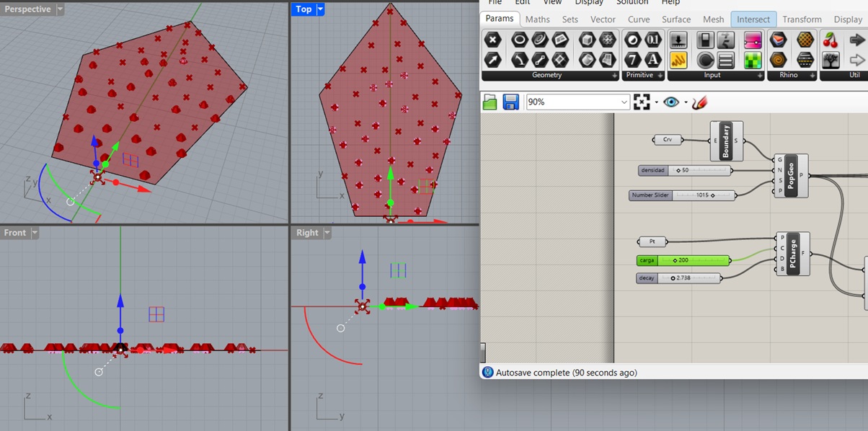Screen dimensions: 868x431
Task: Toggle the preview eye icon
Action: click(x=671, y=102)
